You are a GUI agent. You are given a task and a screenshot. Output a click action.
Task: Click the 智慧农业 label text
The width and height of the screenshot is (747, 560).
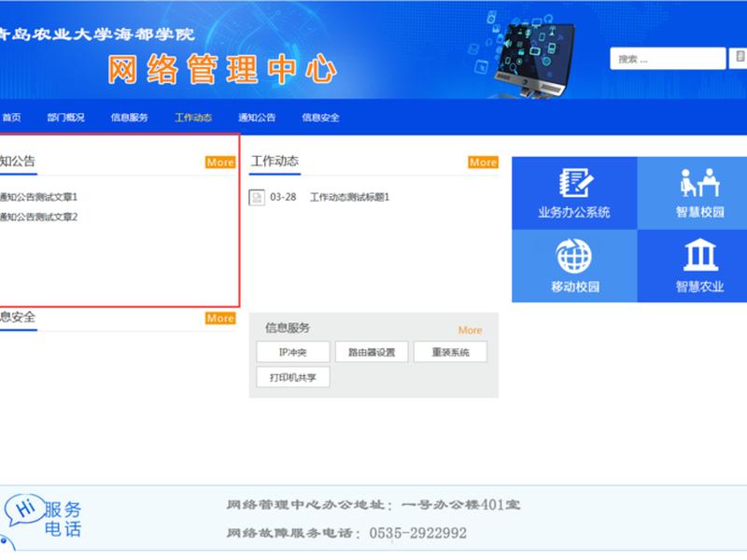pos(699,287)
